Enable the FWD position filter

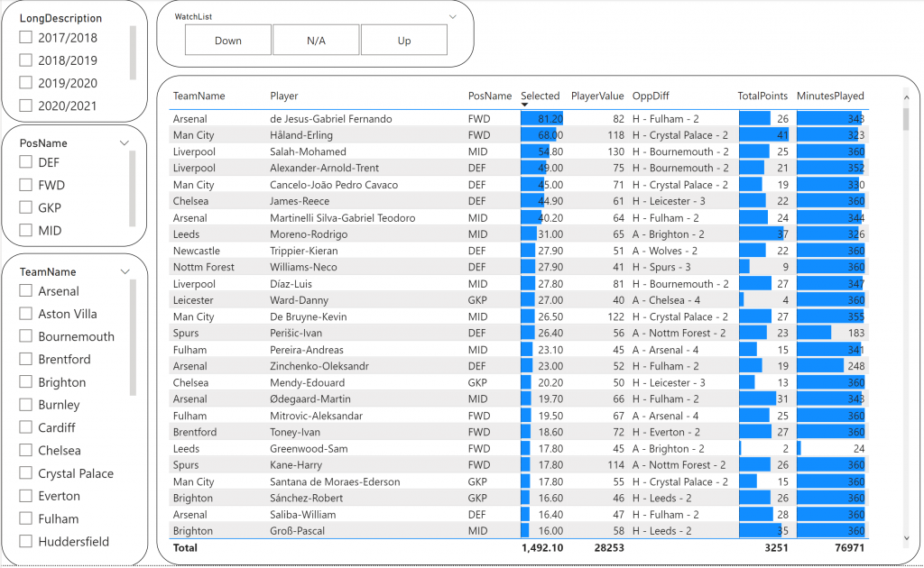pos(25,185)
